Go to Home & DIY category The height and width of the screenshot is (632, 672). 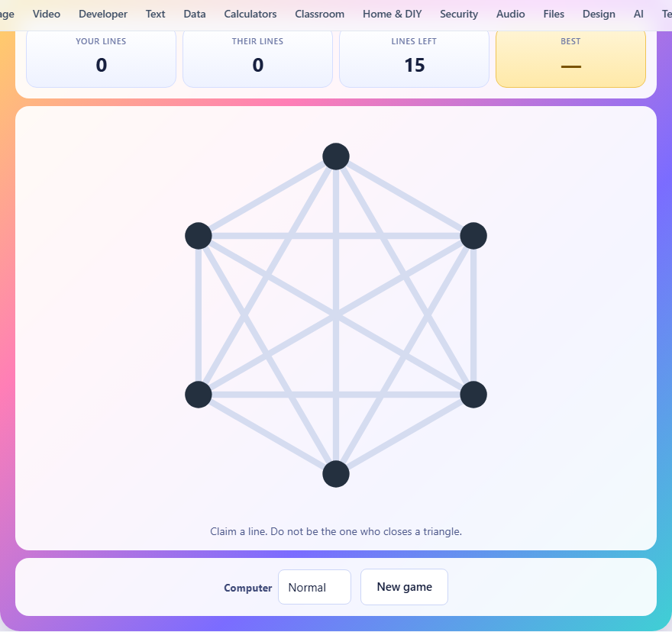click(393, 15)
